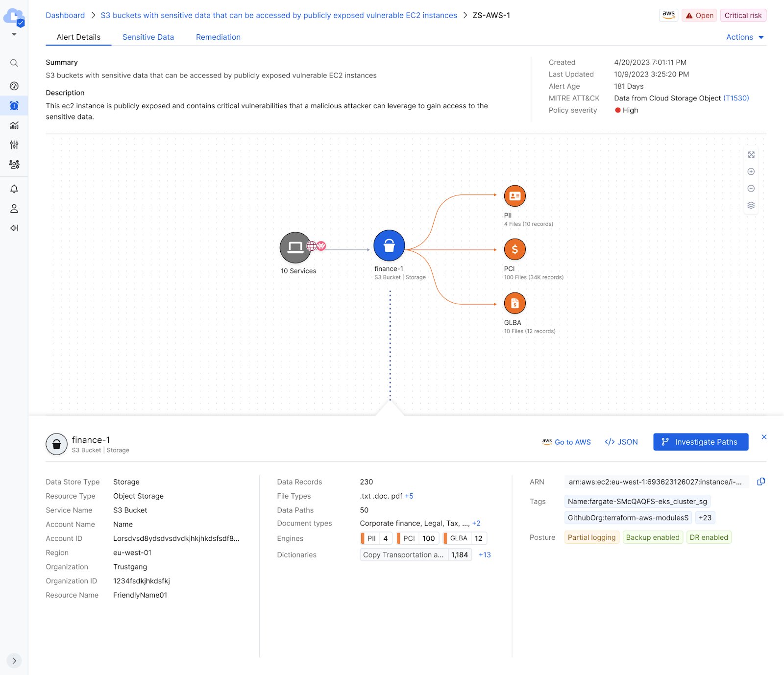Open the Actions dropdown menu
The image size is (784, 675).
[x=744, y=37]
